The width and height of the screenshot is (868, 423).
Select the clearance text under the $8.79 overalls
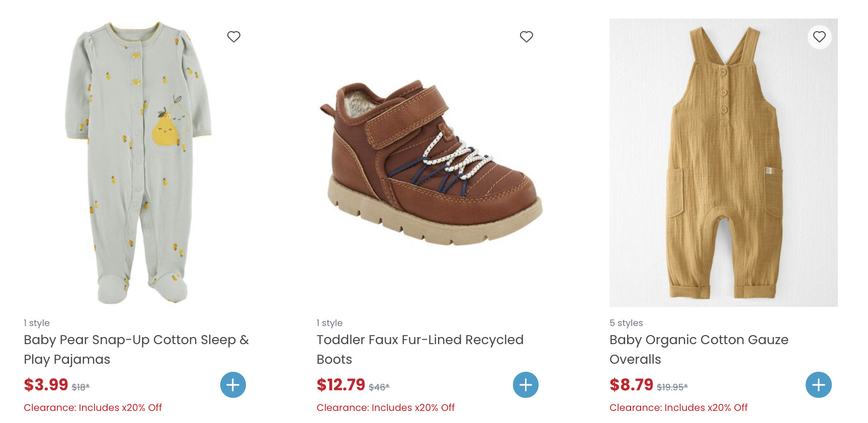(x=678, y=407)
